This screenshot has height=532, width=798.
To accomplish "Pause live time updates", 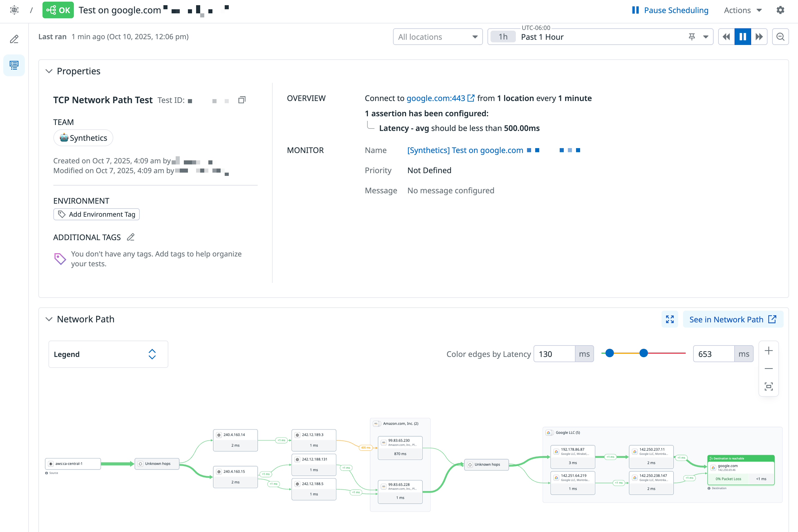I will pos(742,37).
